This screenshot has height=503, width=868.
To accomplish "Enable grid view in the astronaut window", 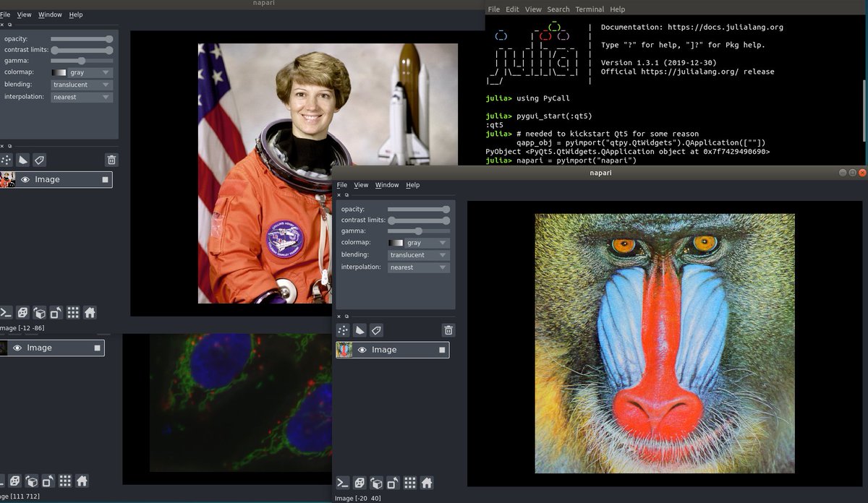I will [x=73, y=313].
